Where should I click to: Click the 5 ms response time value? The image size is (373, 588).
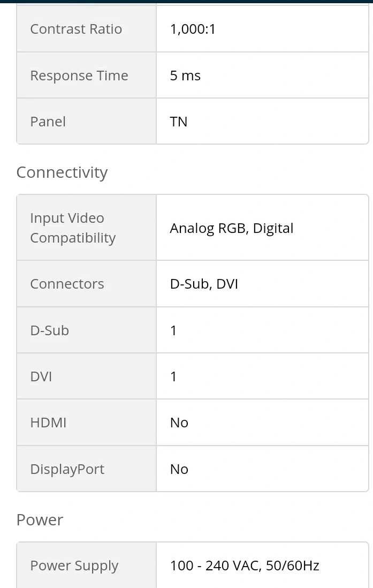coord(185,76)
